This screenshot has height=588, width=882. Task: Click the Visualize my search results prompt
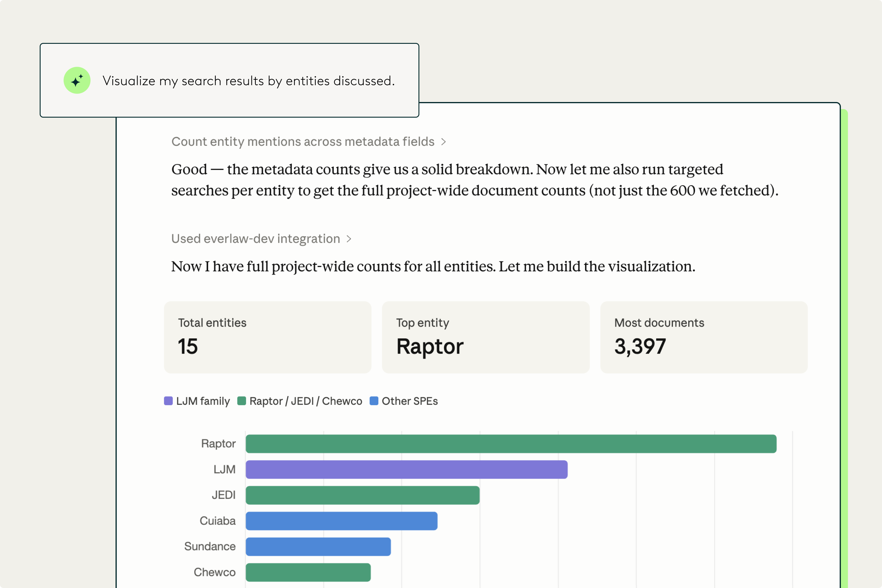[x=249, y=81]
